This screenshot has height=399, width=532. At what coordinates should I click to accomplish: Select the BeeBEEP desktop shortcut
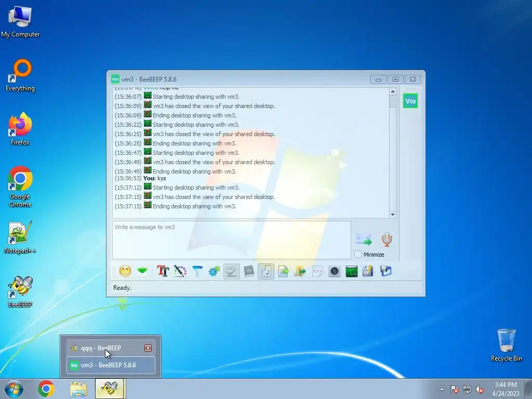(20, 291)
